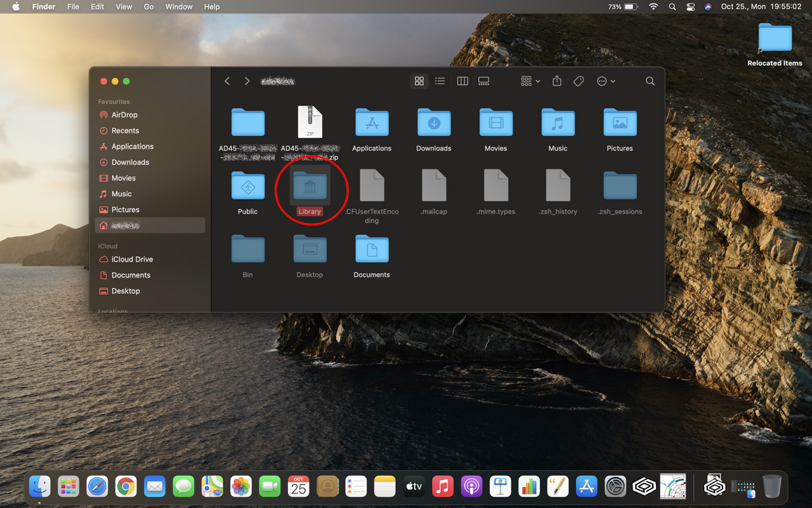Image resolution: width=812 pixels, height=508 pixels.
Task: Select Applications in the sidebar
Action: [x=150, y=147]
